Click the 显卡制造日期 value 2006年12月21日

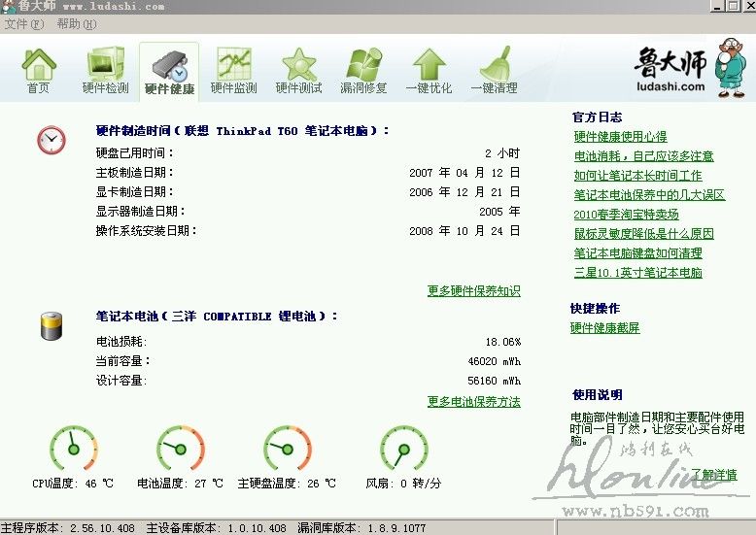[x=464, y=192]
